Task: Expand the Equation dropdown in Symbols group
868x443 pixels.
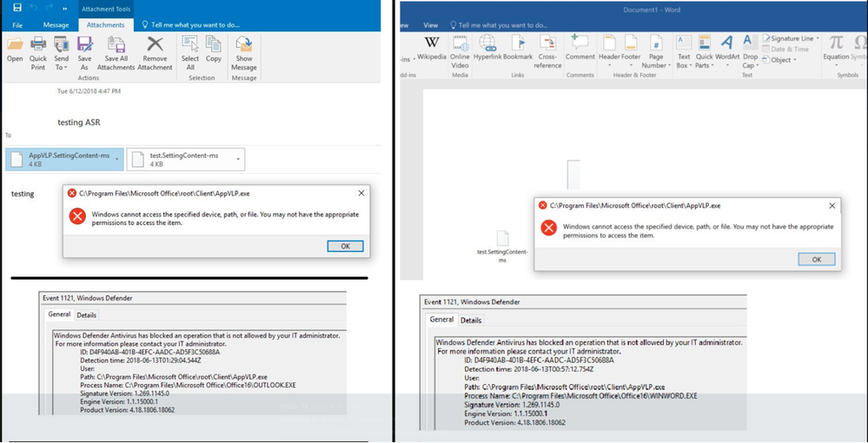Action: [836, 65]
